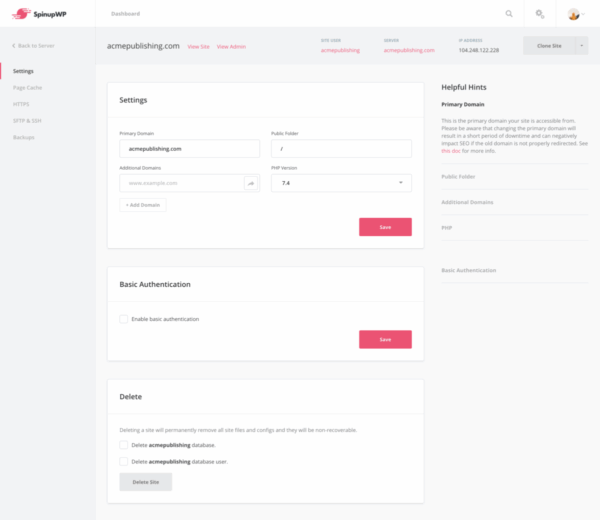
Task: Open the PHP Version 7.4 dropdown
Action: tap(341, 183)
